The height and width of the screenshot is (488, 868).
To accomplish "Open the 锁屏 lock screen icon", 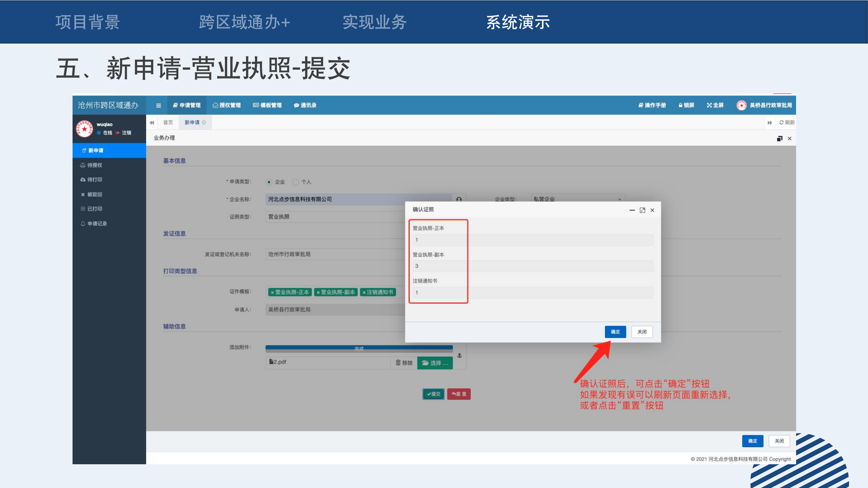I will pos(686,105).
